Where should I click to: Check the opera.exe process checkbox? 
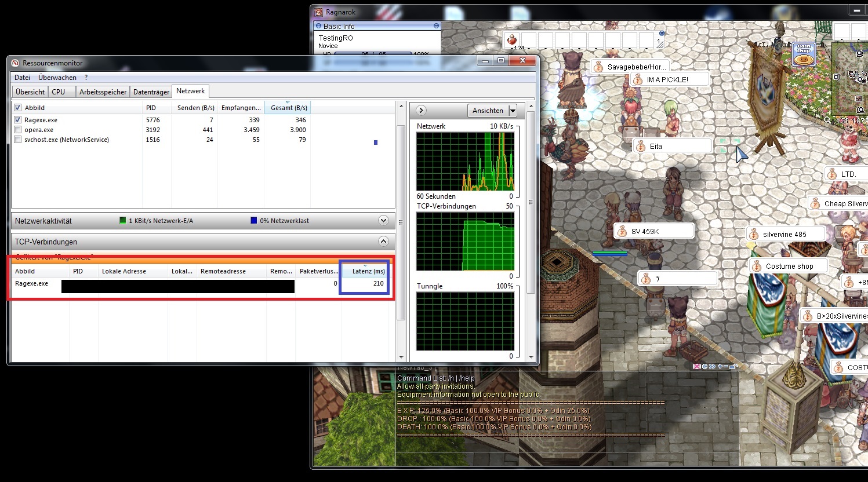(18, 130)
